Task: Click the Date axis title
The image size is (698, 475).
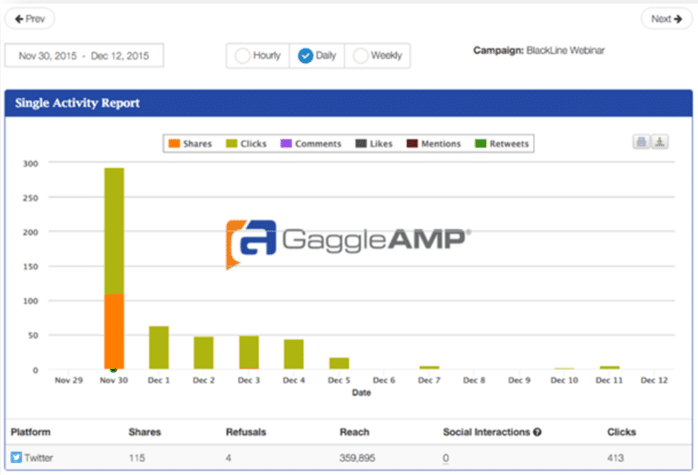Action: click(361, 392)
